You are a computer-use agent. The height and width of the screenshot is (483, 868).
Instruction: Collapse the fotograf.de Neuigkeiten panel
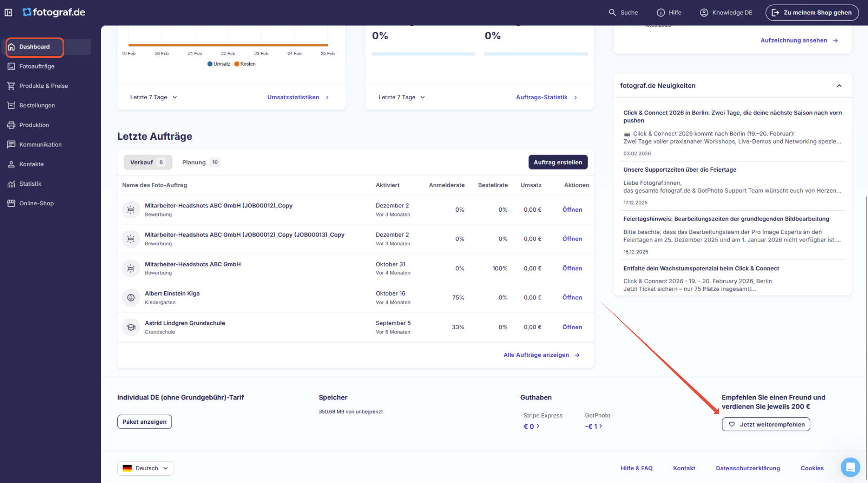point(839,86)
